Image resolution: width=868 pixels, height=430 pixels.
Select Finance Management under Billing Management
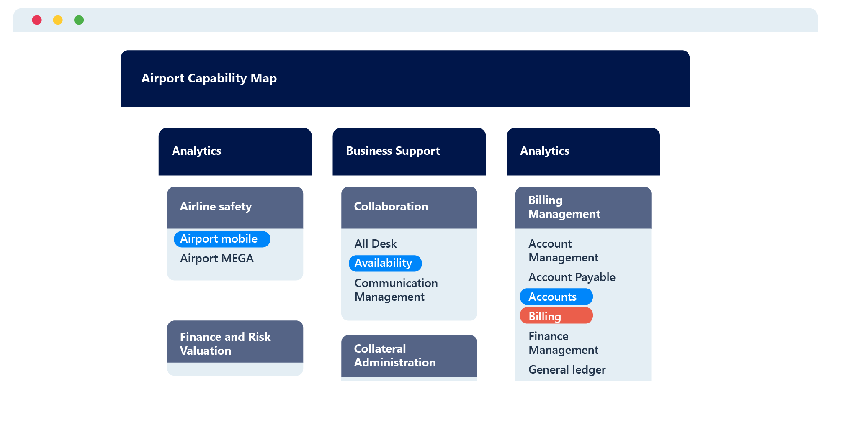(564, 343)
